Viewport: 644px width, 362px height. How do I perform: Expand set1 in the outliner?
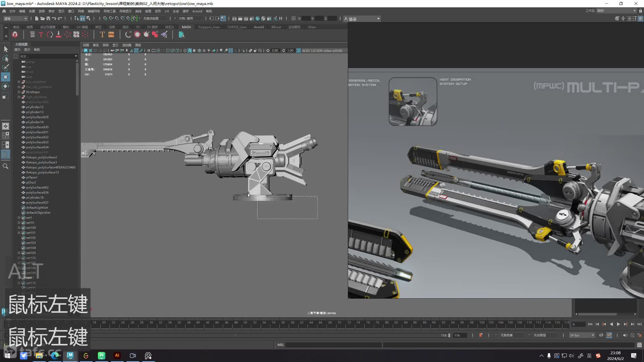[x=19, y=218]
